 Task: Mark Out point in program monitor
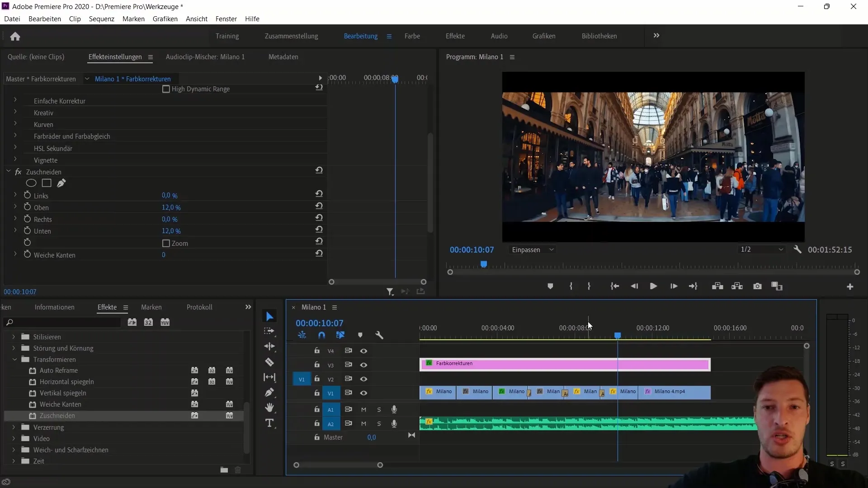589,286
